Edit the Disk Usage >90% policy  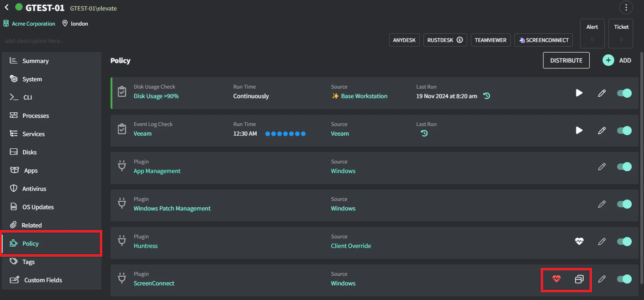pyautogui.click(x=602, y=93)
